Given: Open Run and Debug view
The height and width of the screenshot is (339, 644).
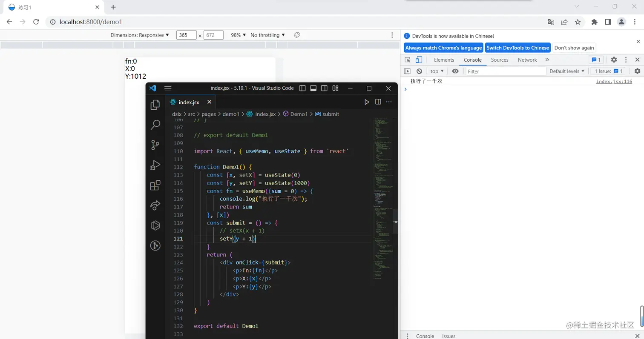Looking at the screenshot, I should coord(155,165).
